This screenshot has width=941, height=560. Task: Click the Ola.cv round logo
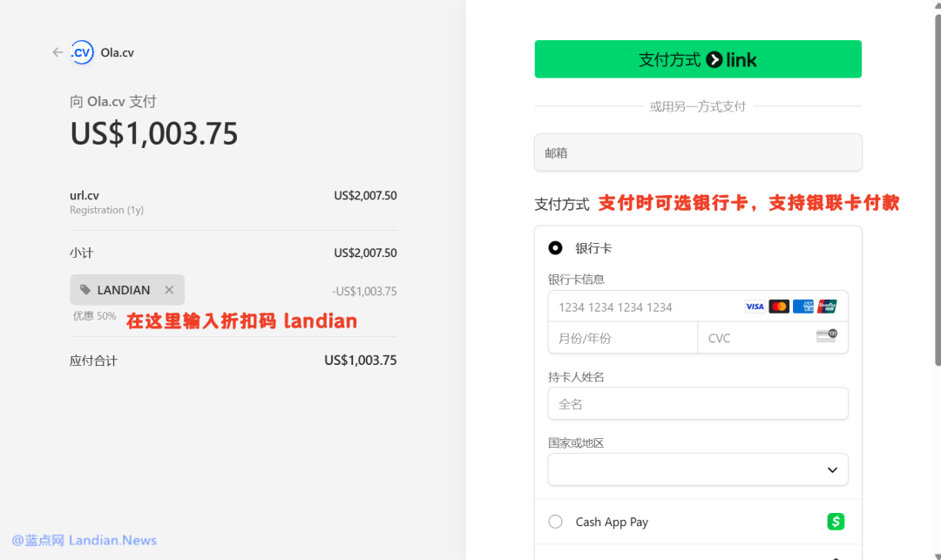(x=82, y=53)
